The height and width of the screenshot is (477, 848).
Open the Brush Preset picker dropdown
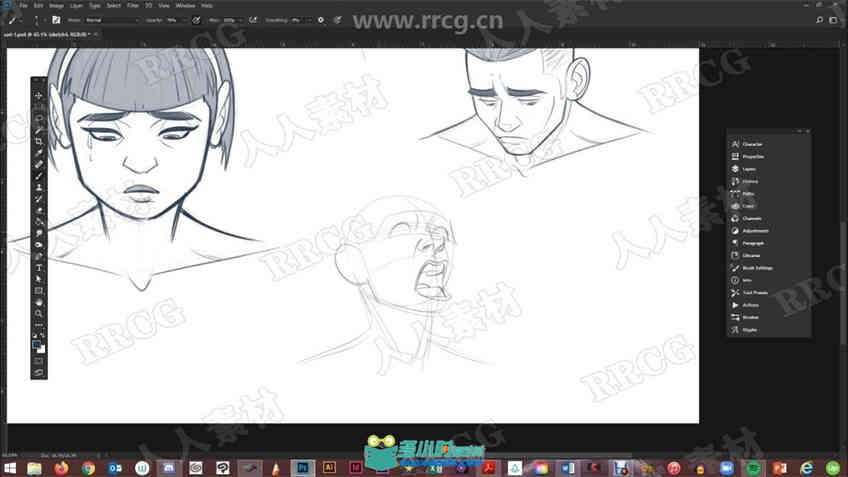pos(36,20)
